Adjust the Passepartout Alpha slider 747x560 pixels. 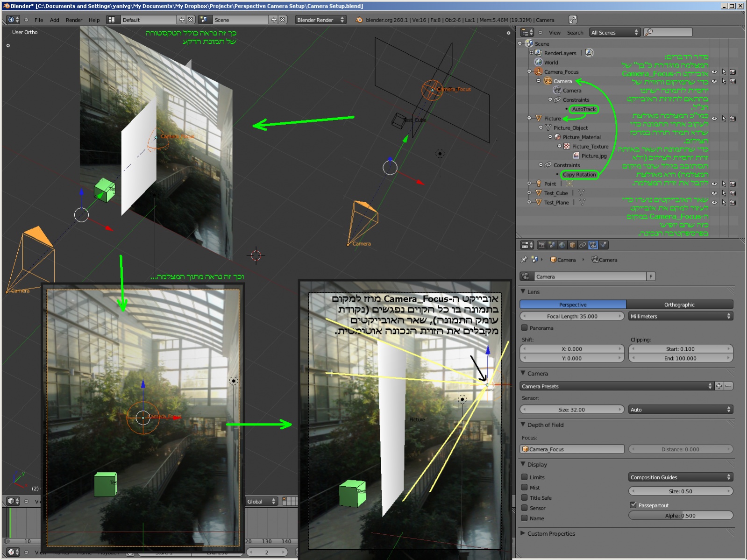(680, 516)
